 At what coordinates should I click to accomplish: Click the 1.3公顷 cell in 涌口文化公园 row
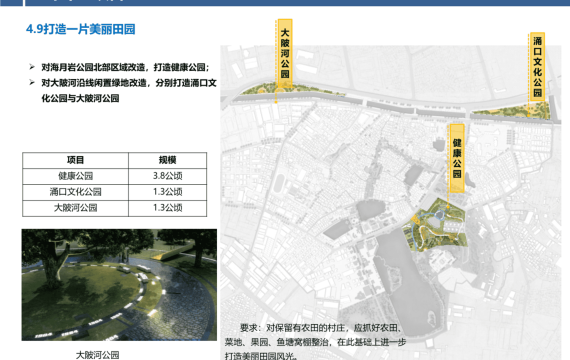point(168,192)
